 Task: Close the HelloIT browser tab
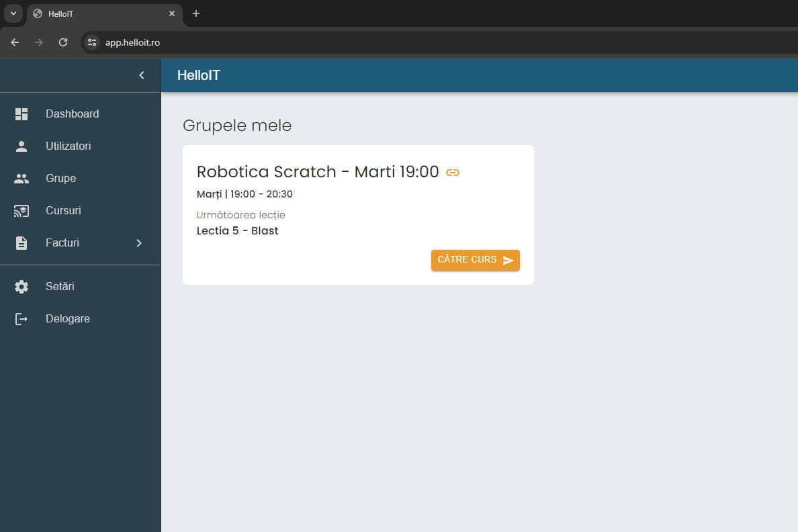[x=172, y=13]
